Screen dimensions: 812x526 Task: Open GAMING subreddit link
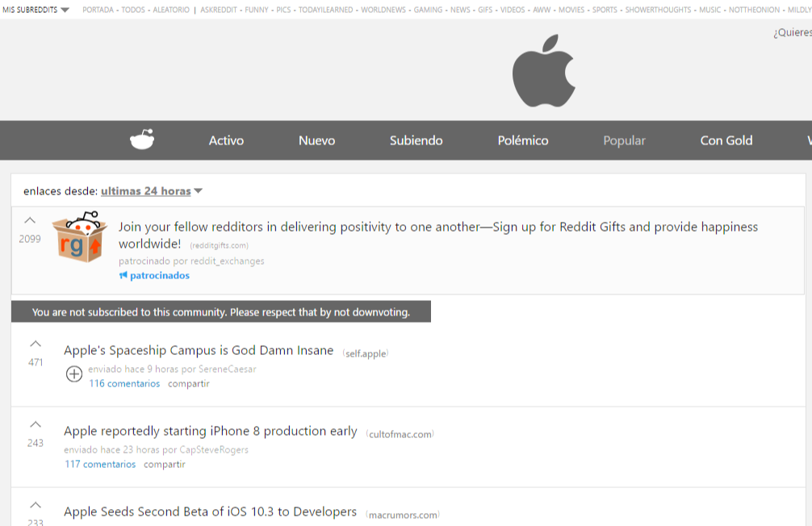coord(428,10)
